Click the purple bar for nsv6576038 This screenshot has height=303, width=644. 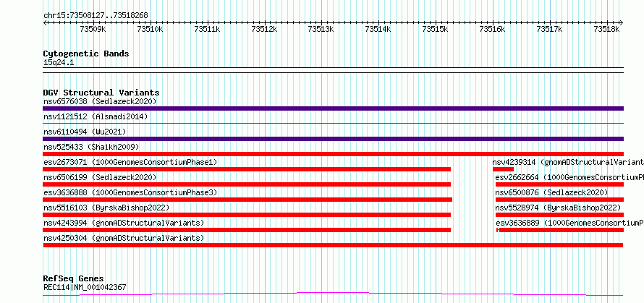[x=333, y=108]
